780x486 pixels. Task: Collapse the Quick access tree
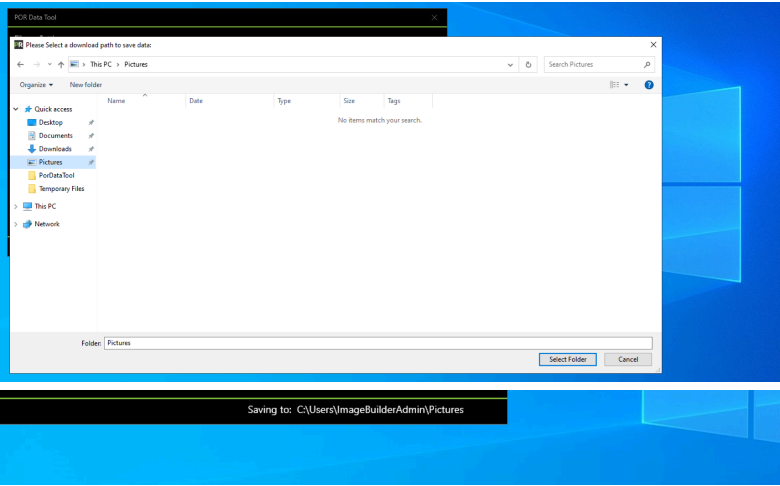click(16, 109)
